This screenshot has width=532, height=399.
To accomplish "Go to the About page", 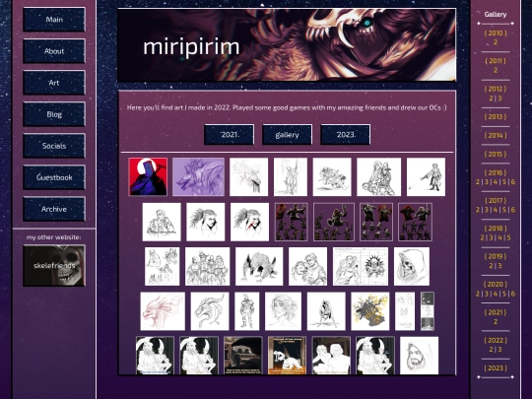I will click(x=54, y=51).
